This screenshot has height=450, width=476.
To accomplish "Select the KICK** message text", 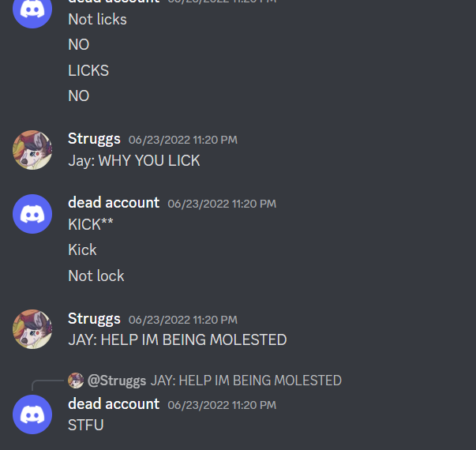I will 91,224.
